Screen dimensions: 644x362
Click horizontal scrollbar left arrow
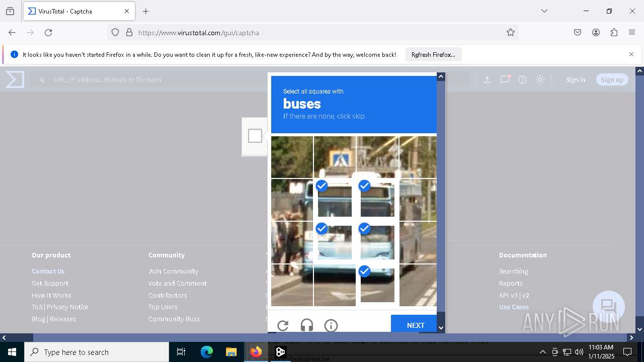4,337
